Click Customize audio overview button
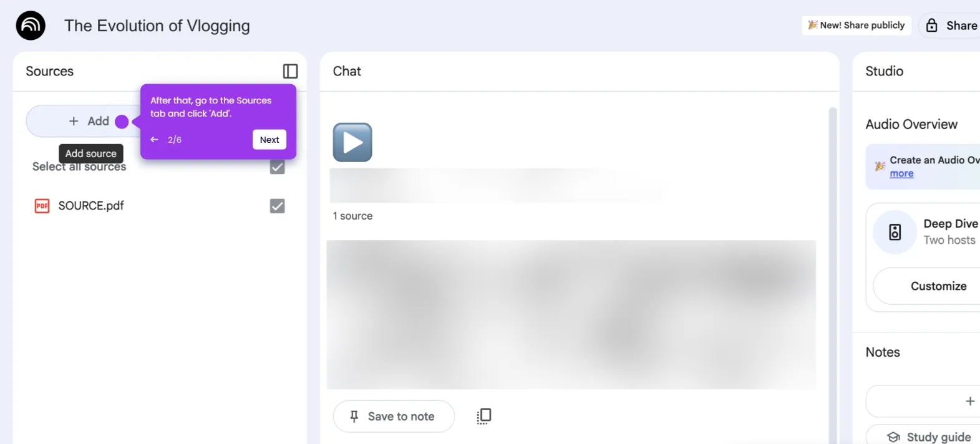The width and height of the screenshot is (980, 444). [x=927, y=286]
